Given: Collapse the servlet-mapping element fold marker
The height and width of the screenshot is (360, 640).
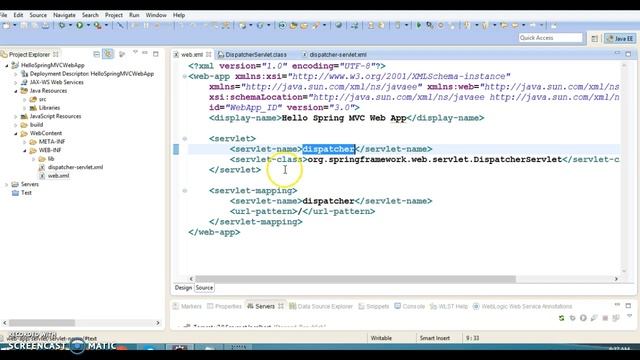Looking at the screenshot, I should [x=184, y=191].
